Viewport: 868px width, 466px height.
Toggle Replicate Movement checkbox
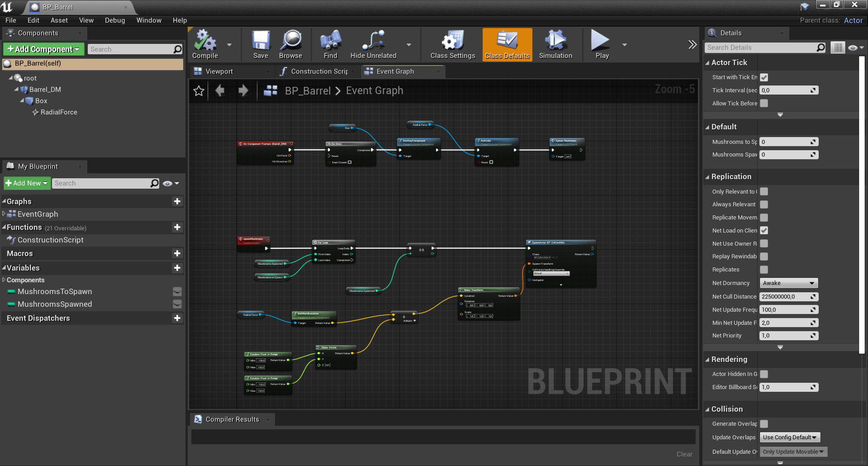(x=764, y=218)
